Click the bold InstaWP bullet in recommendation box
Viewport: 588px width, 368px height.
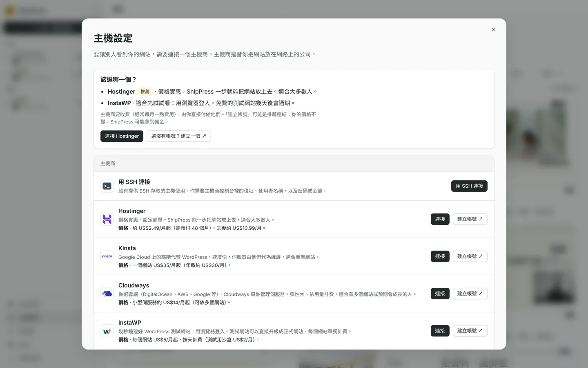tap(119, 103)
